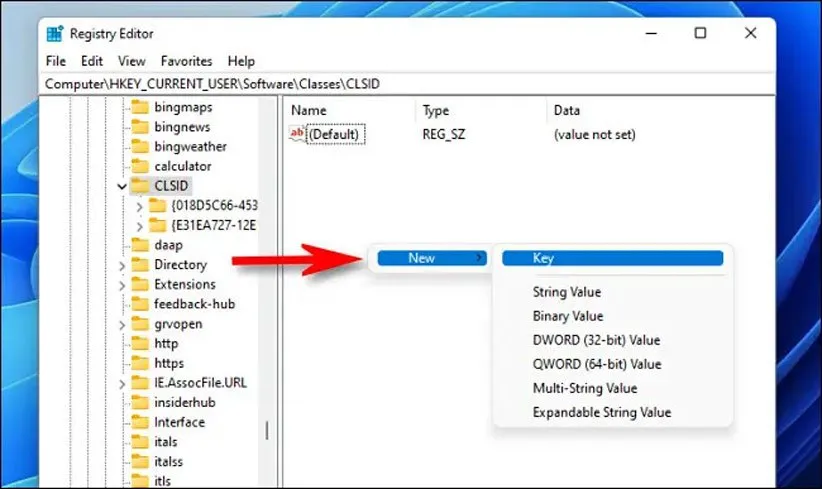The height and width of the screenshot is (489, 822).
Task: Select the https folder icon
Action: click(x=140, y=363)
